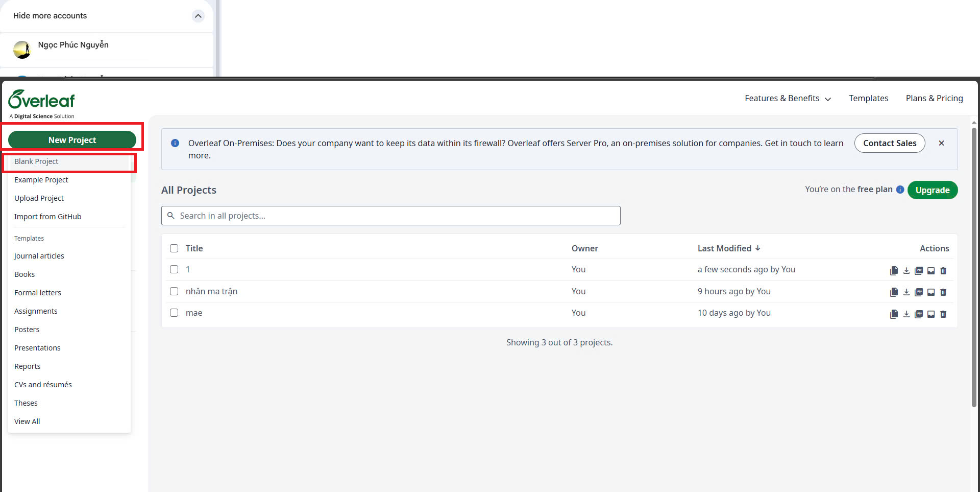Collapse the Hide more accounts chevron
This screenshot has width=980, height=492.
(x=198, y=16)
